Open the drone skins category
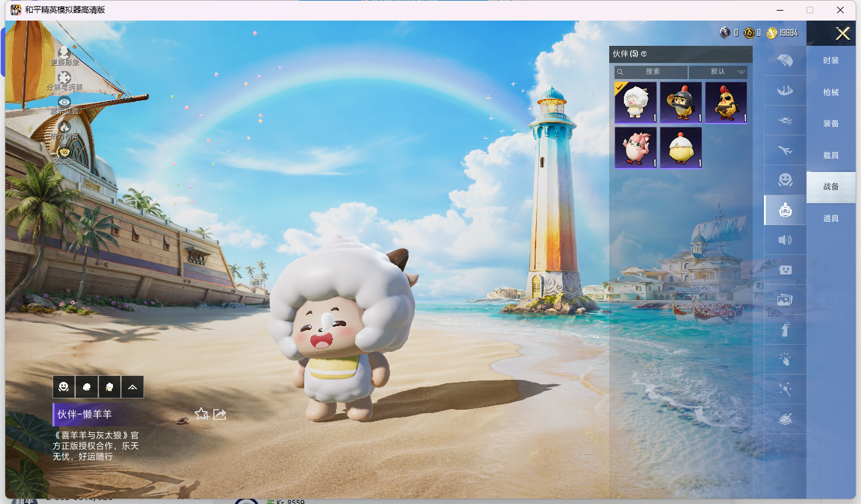Image resolution: width=861 pixels, height=504 pixels. pos(785,120)
